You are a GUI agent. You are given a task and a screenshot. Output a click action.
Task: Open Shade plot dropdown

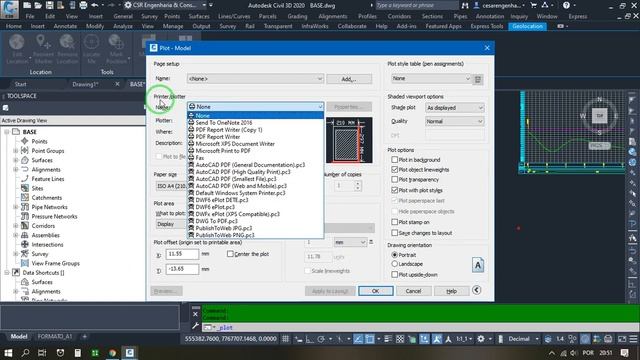455,108
